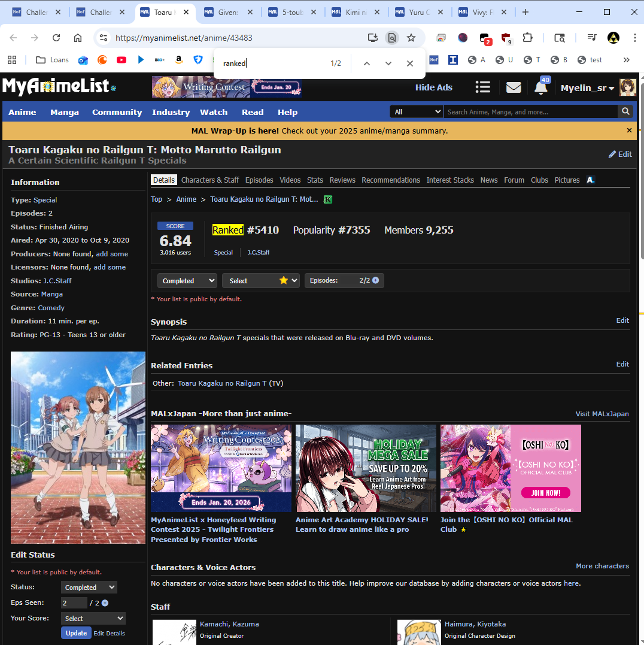Open the YouTube bookmark icon

[121, 60]
